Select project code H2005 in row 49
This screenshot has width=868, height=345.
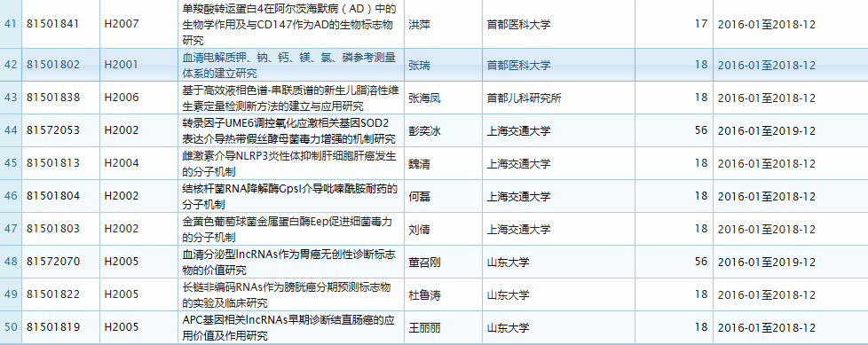pyautogui.click(x=122, y=294)
